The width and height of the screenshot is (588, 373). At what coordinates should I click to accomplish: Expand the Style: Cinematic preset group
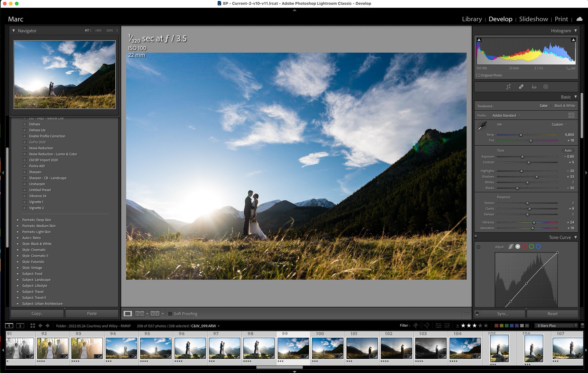pyautogui.click(x=18, y=250)
